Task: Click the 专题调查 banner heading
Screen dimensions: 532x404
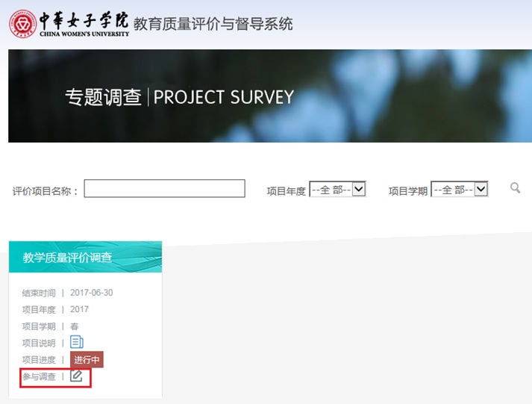Action: (x=103, y=97)
